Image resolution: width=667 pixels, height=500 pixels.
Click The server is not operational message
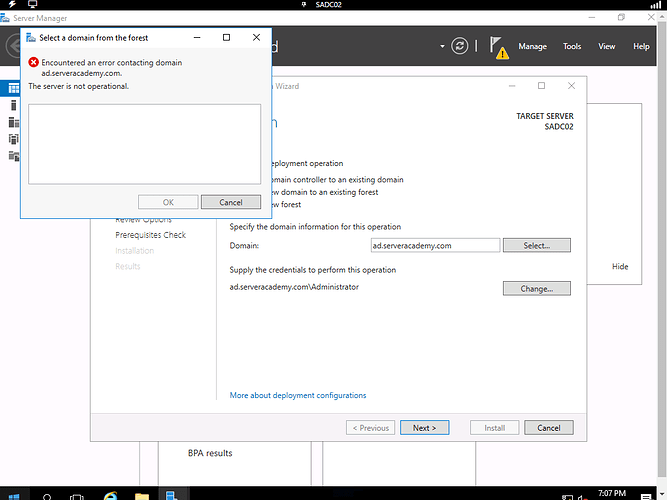tap(78, 86)
